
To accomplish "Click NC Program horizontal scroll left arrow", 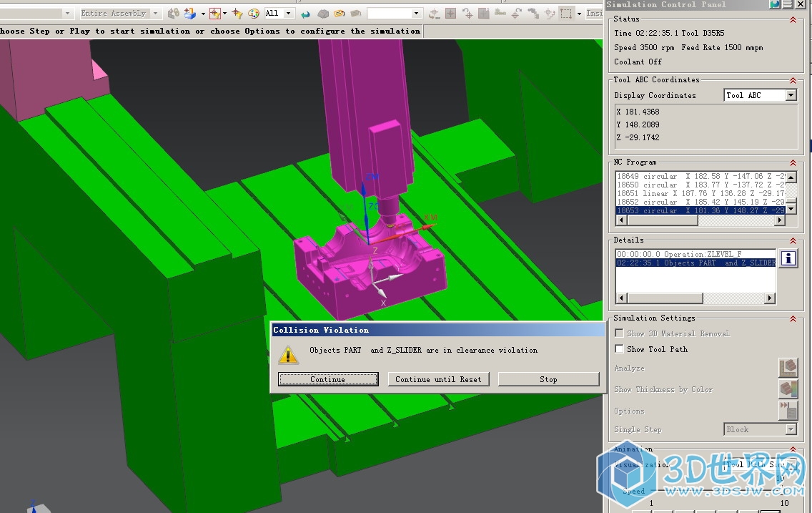I will pyautogui.click(x=621, y=220).
